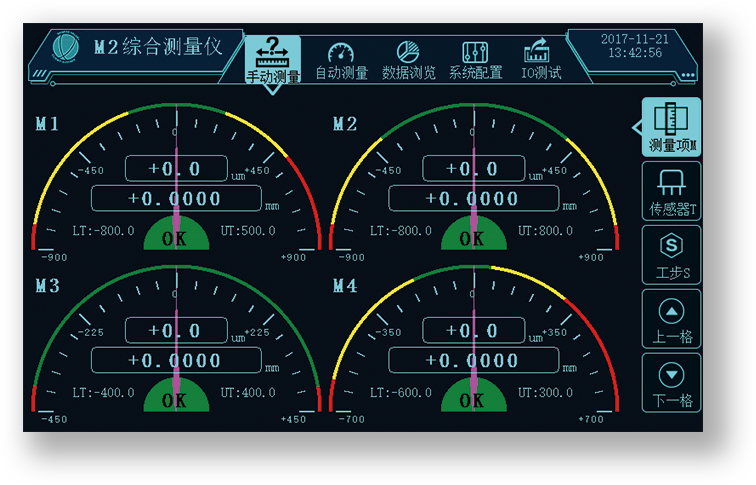
Task: Click the M3 scale label -225
Action: point(91,332)
